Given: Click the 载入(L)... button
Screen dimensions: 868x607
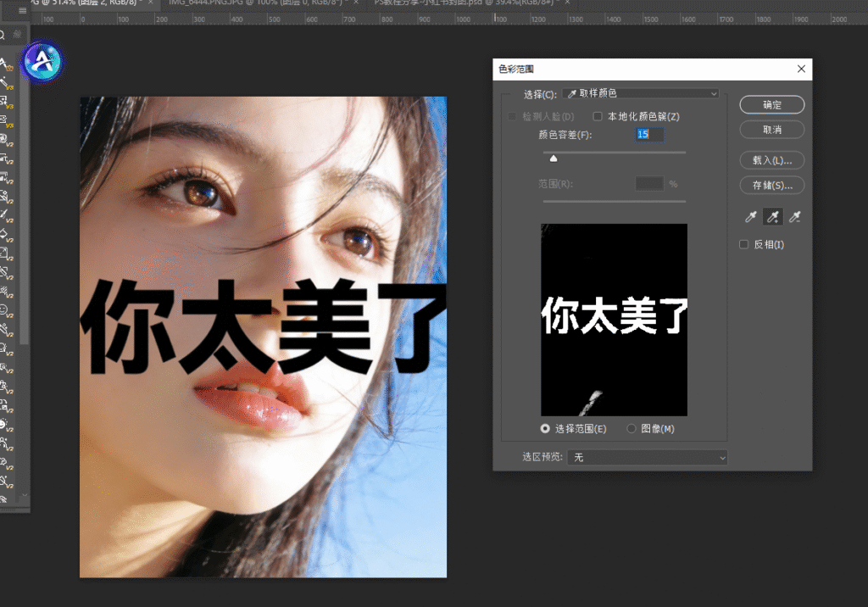Looking at the screenshot, I should pos(771,160).
